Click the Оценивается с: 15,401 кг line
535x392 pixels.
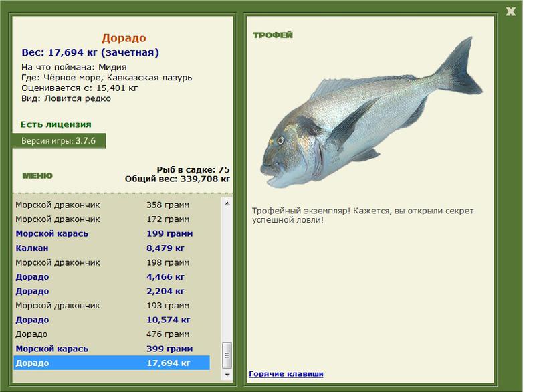click(80, 88)
